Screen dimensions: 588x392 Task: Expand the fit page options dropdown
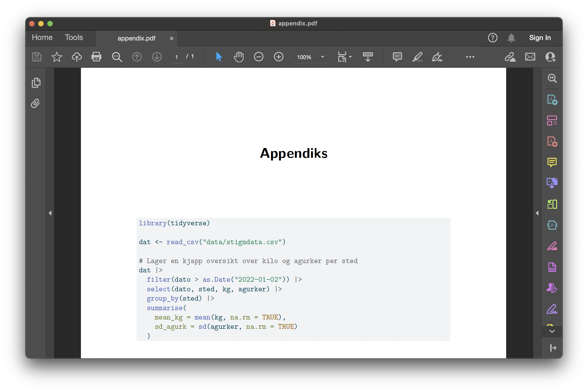350,57
